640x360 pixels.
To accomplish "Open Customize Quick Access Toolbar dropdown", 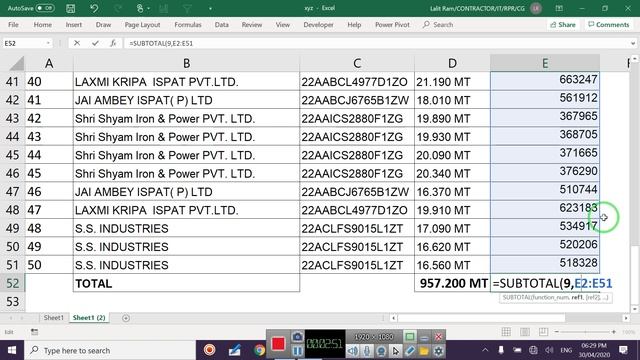I will 210,8.
